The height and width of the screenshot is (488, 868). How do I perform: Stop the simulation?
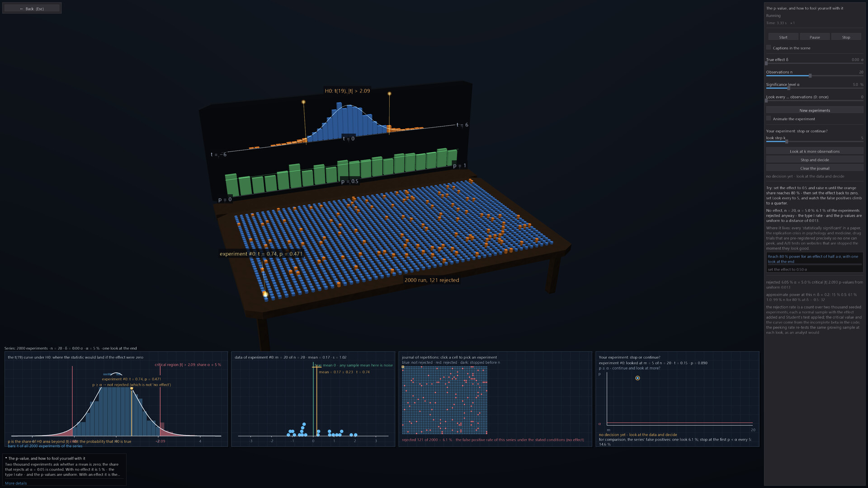[846, 37]
